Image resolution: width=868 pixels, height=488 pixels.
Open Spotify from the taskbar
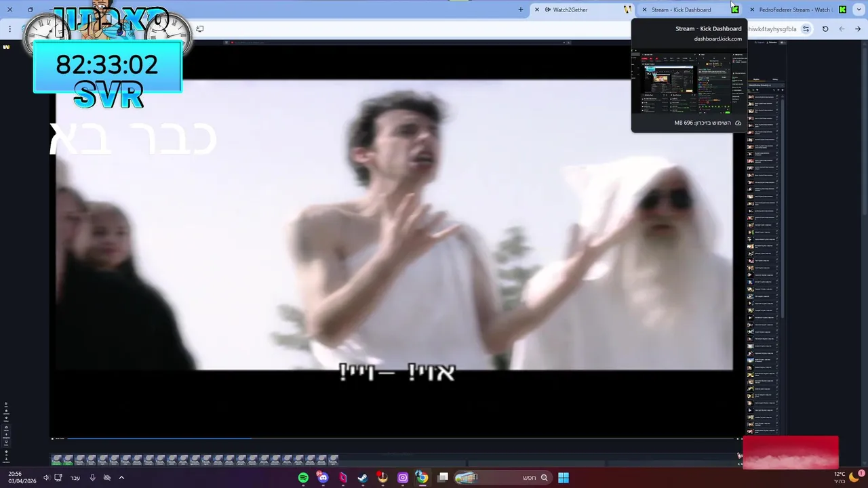click(x=303, y=478)
